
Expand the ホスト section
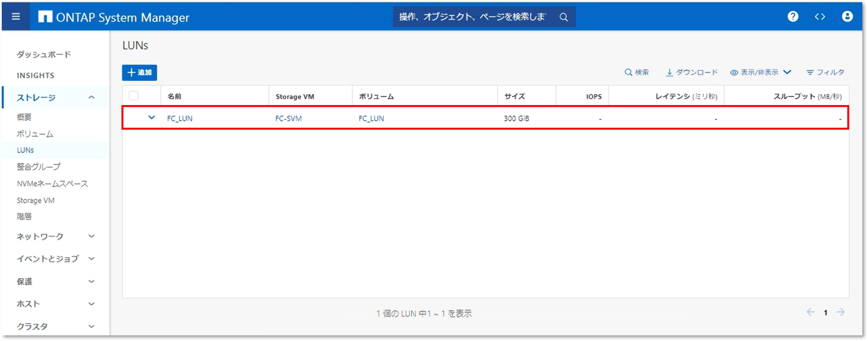click(x=56, y=304)
